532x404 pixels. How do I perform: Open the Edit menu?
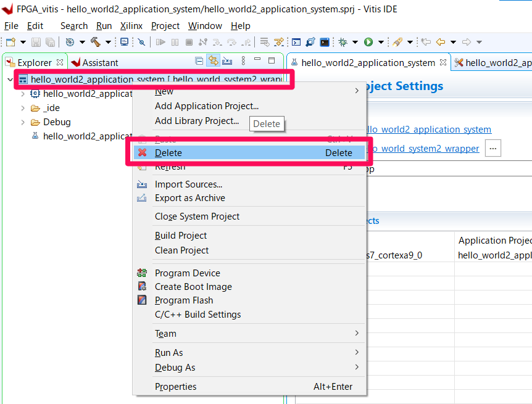(35, 26)
